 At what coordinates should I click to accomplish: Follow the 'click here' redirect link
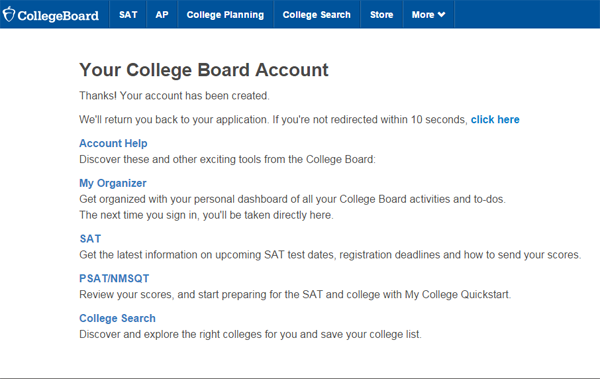[x=495, y=119]
